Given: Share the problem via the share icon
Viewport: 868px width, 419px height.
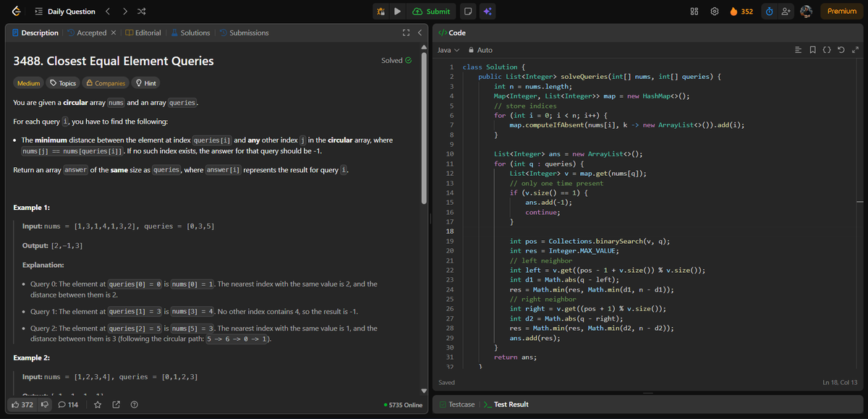Looking at the screenshot, I should pyautogui.click(x=116, y=405).
